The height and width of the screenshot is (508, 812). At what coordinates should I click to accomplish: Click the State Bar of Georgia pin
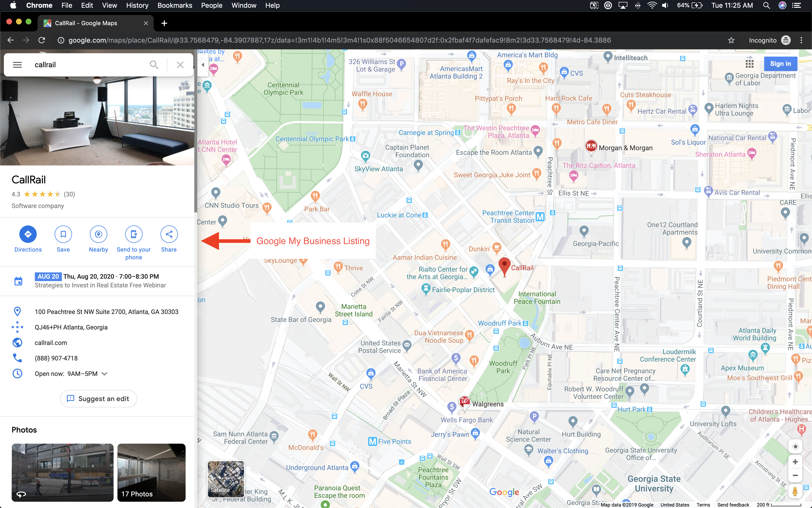[320, 307]
